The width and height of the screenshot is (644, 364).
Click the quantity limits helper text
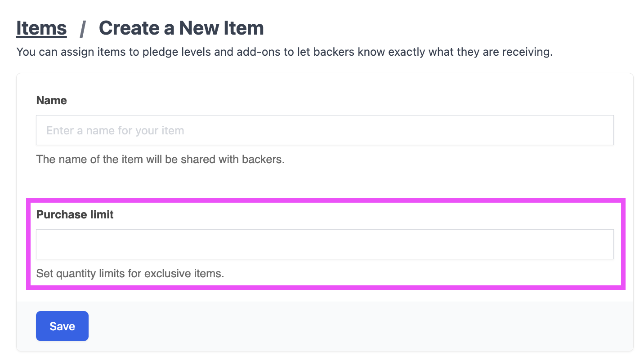point(130,273)
